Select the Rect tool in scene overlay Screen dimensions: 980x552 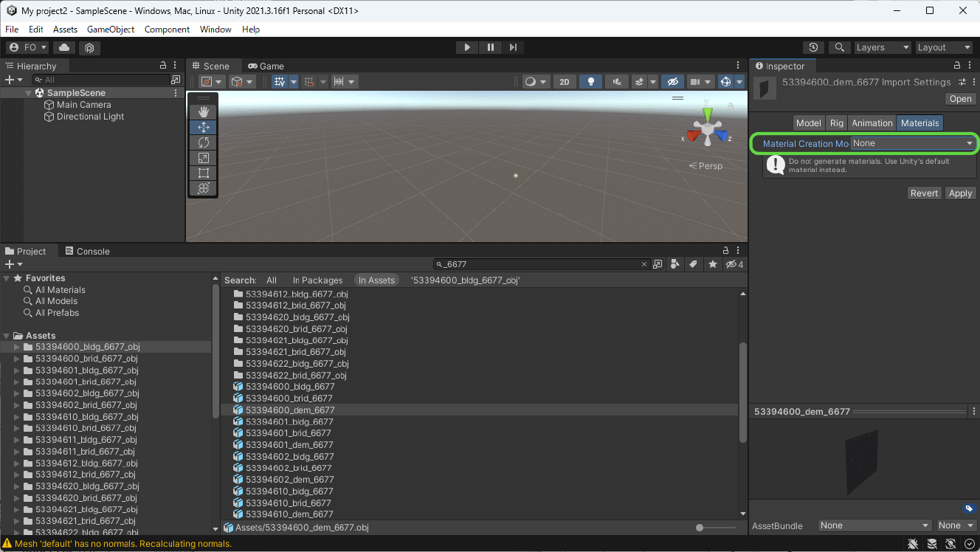(204, 173)
